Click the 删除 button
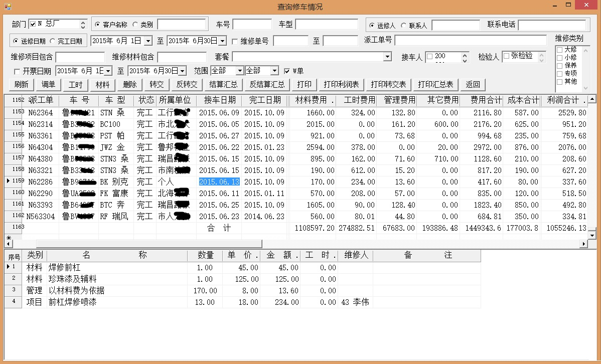Screen dimensions: 601x364 (129, 85)
